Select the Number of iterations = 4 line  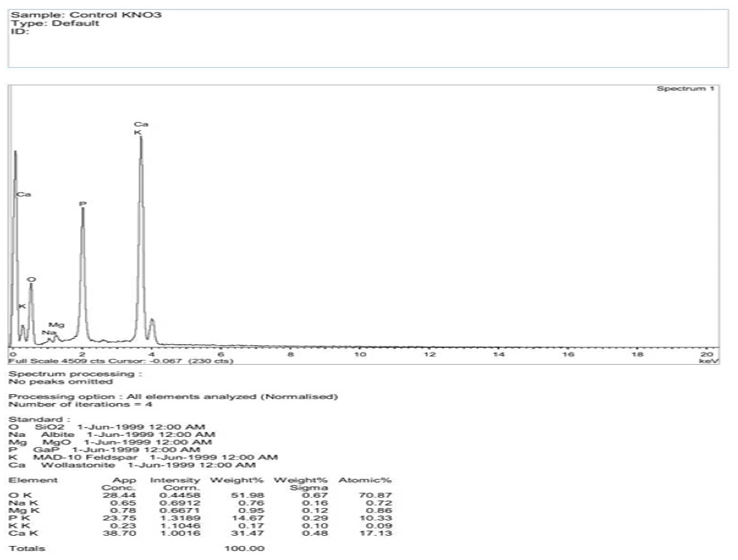(80, 405)
